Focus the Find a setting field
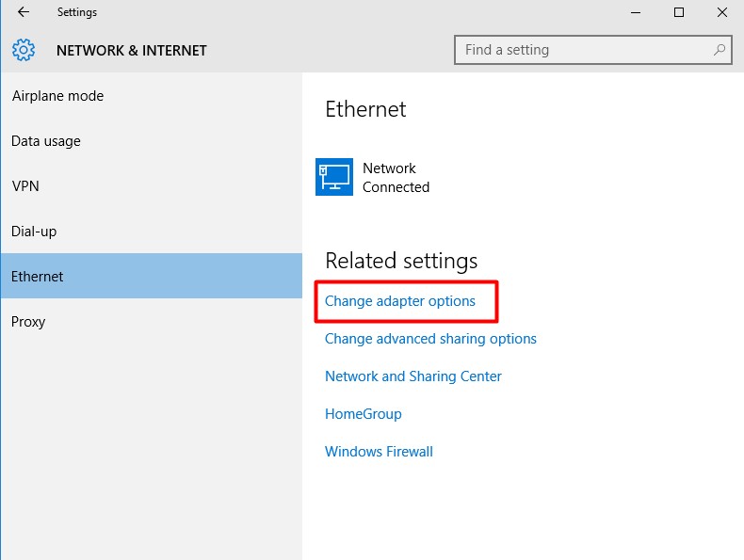 click(593, 50)
